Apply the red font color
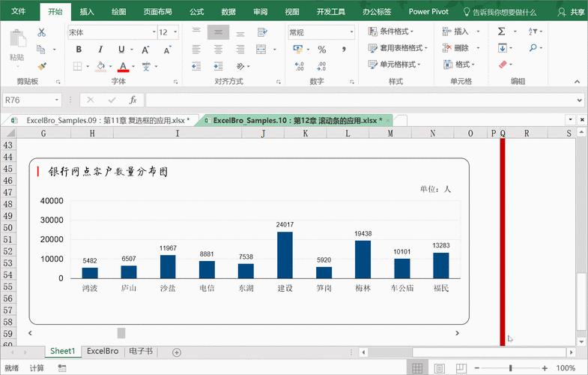The image size is (588, 375). coord(123,67)
